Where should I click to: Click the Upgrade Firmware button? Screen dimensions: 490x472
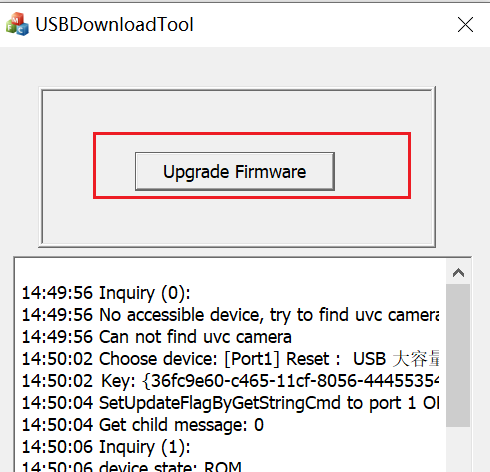pos(235,172)
